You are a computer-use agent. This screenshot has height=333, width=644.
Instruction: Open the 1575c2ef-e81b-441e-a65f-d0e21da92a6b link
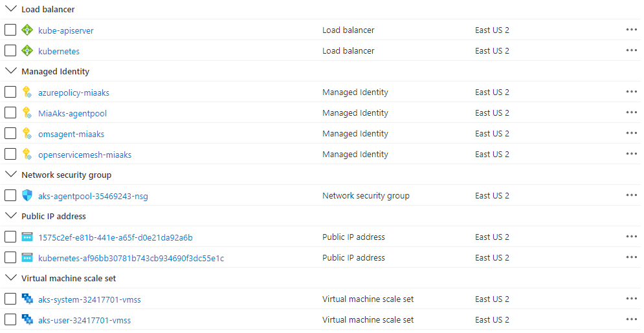click(x=115, y=237)
